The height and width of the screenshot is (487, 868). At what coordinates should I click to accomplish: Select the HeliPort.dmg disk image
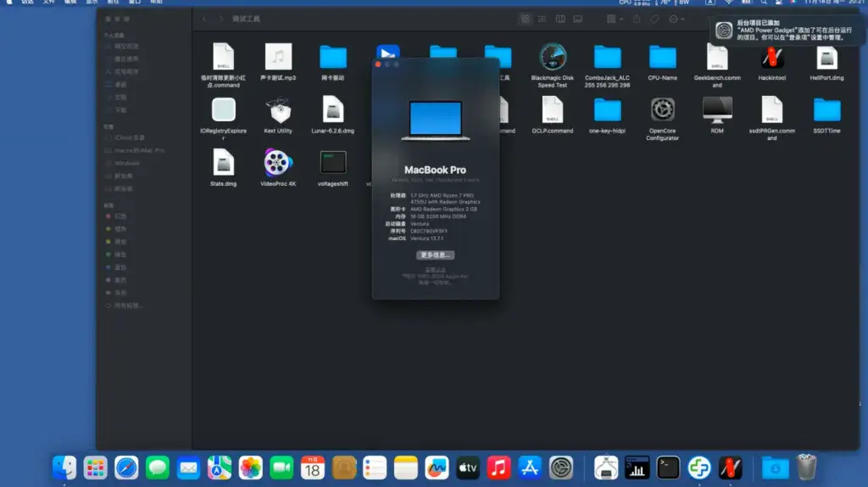tap(826, 57)
